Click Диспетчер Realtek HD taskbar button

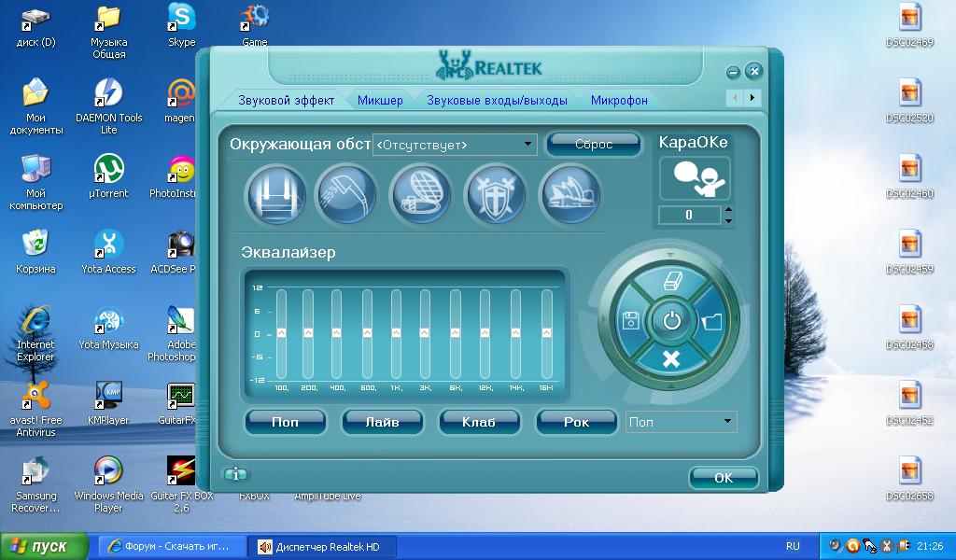(x=322, y=547)
